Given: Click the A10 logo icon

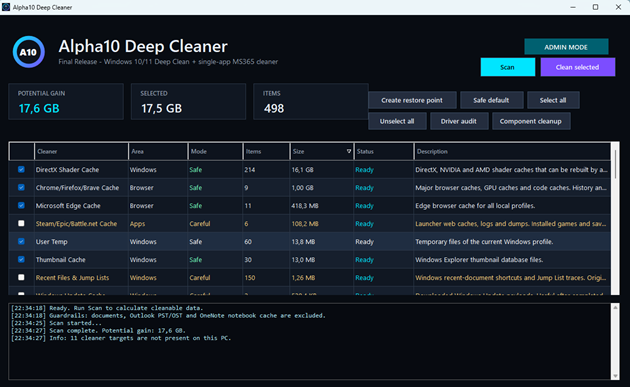Looking at the screenshot, I should [x=29, y=52].
